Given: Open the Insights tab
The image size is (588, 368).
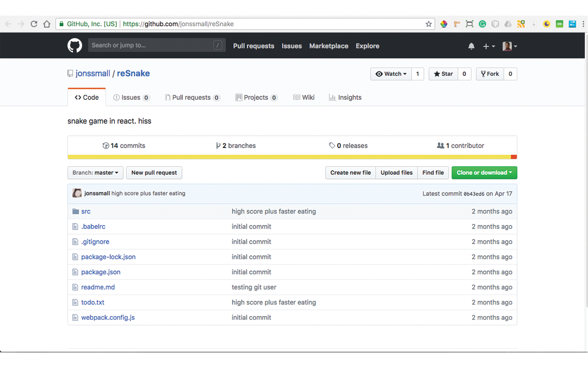Looking at the screenshot, I should (x=345, y=98).
